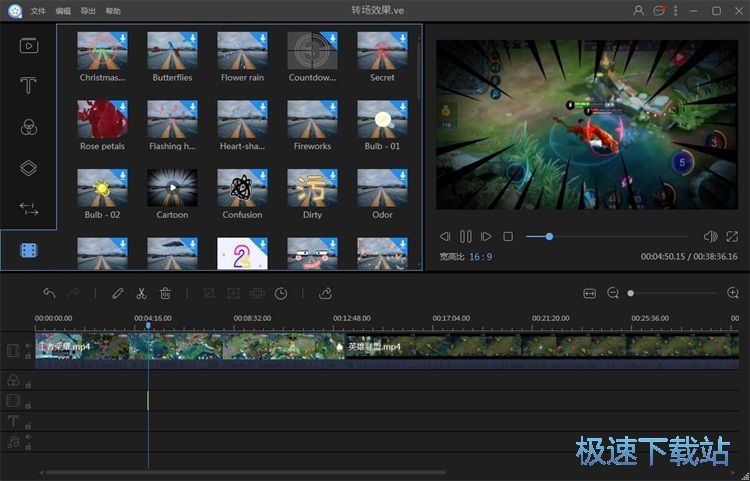The width and height of the screenshot is (750, 481).
Task: Open the Media panel in sidebar
Action: (29, 45)
